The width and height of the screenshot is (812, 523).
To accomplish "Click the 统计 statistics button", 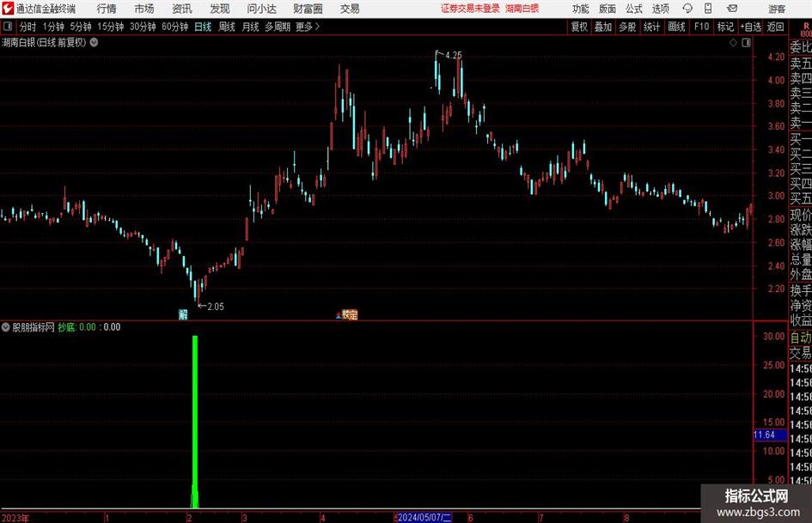I will 651,27.
